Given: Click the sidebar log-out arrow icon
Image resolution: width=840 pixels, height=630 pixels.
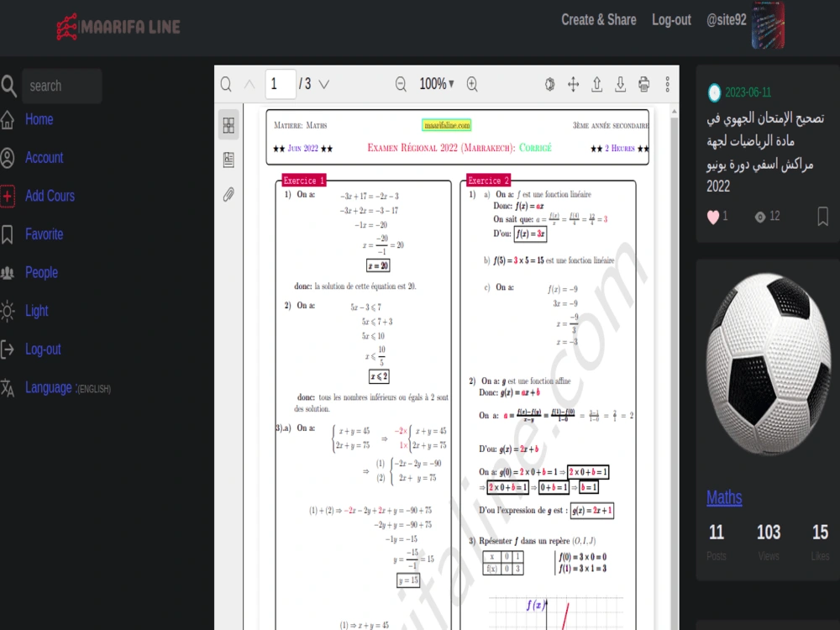Looking at the screenshot, I should (8, 349).
